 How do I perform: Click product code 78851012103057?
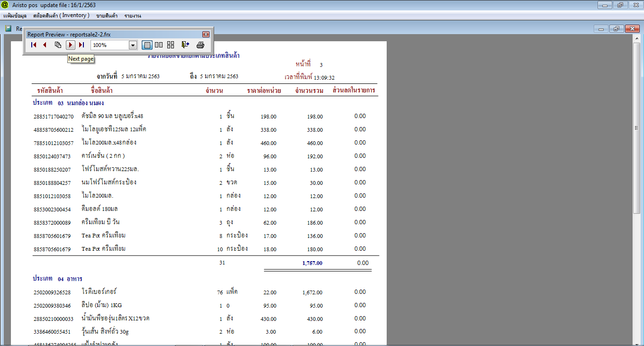click(54, 143)
